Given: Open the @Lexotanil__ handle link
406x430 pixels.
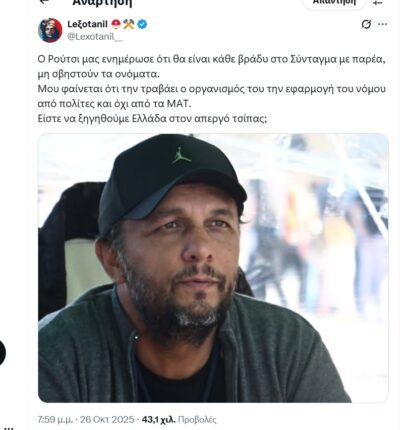Looking at the screenshot, I should pos(95,36).
